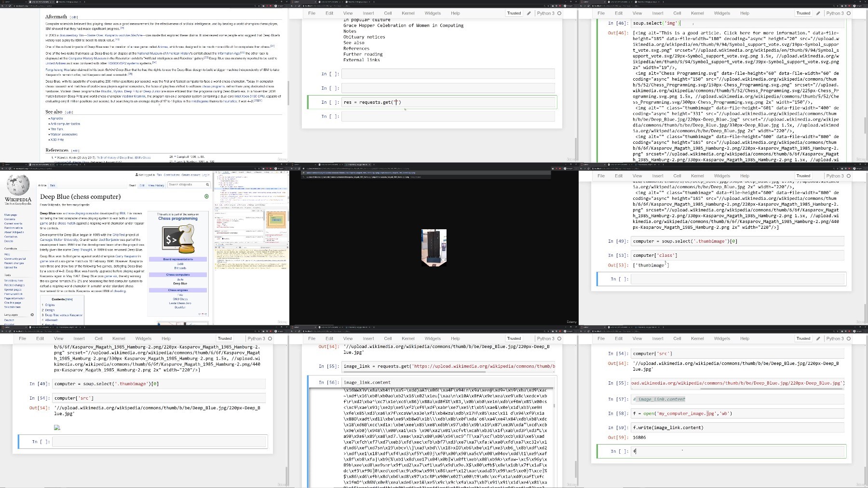Viewport: 868px width, 488px height.
Task: Click In [55] horizontal scrollbar in In [58] notebook
Action: click(772, 388)
